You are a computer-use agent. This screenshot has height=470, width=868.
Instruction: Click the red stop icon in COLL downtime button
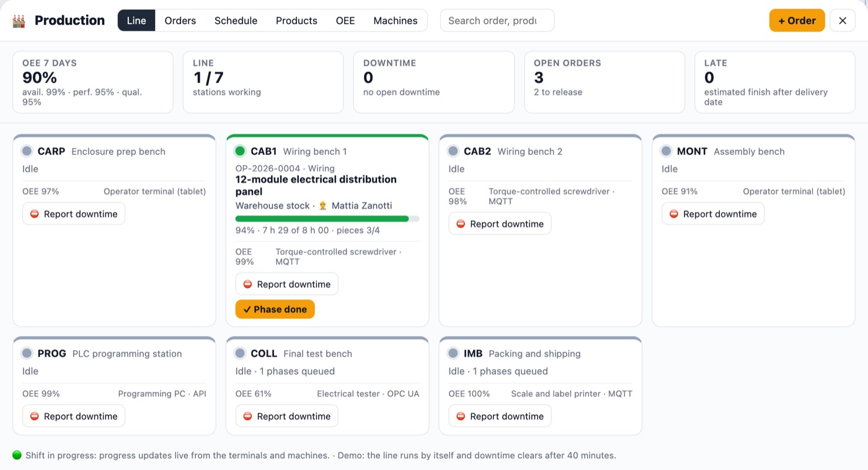pos(248,416)
